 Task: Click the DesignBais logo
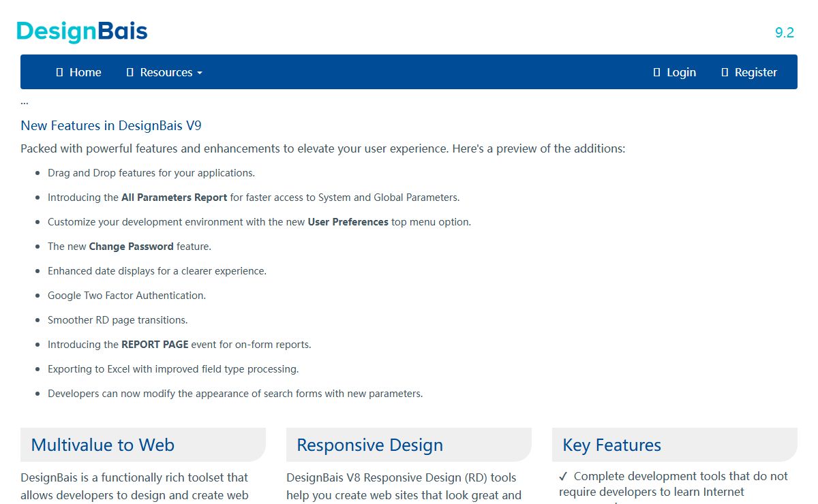(82, 32)
